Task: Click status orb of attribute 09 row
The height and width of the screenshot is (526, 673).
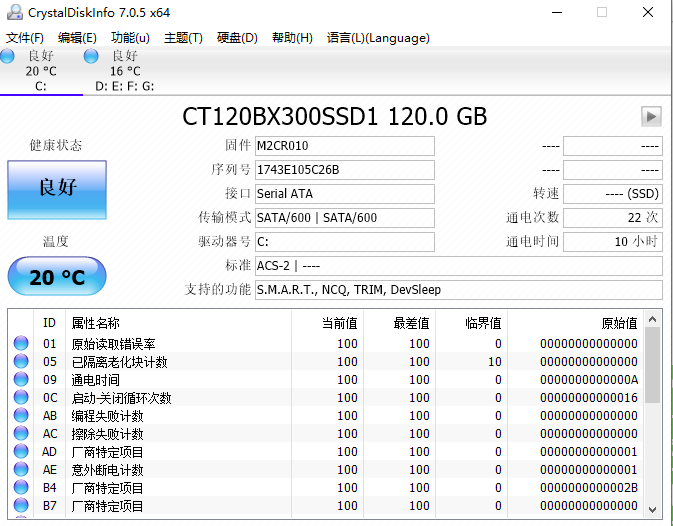Action: tap(21, 379)
